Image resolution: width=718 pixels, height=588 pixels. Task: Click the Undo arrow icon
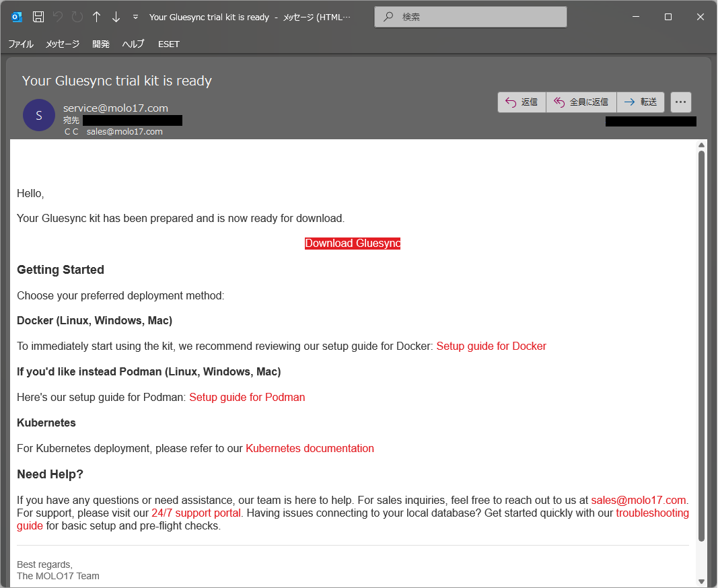58,17
